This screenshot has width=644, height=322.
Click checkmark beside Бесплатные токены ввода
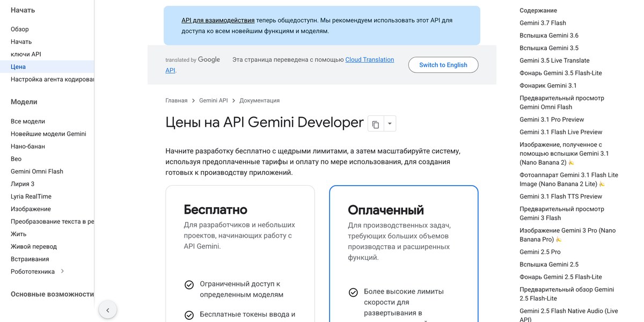tap(189, 315)
